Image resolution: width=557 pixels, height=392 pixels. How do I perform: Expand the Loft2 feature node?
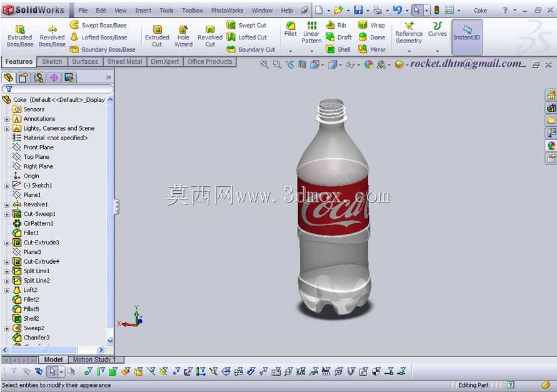(7, 290)
